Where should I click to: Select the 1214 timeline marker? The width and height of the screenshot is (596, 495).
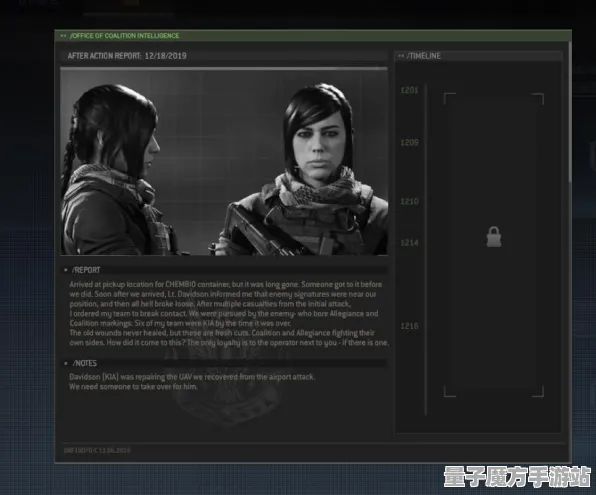(409, 243)
